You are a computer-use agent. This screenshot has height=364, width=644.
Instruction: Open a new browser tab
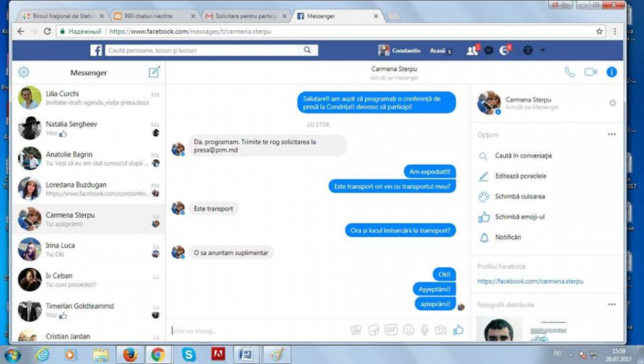[394, 16]
